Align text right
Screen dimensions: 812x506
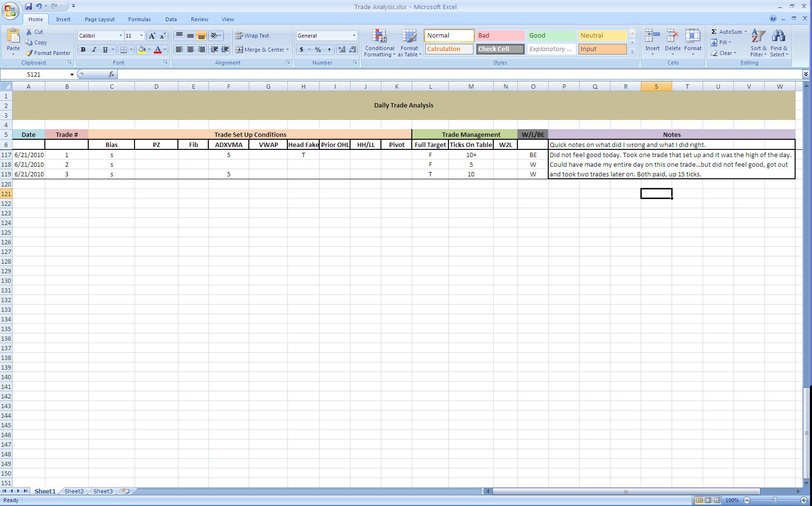[x=202, y=50]
